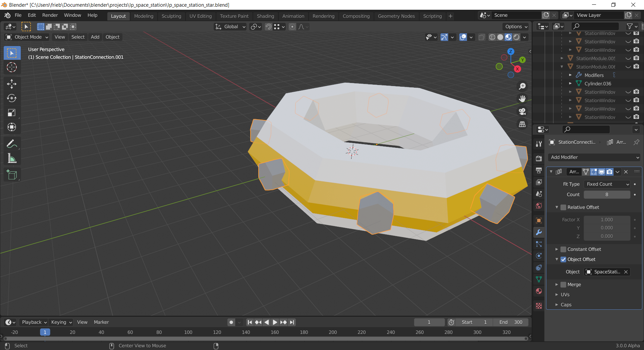Toggle camera view in viewport
The image size is (644, 350).
(522, 112)
